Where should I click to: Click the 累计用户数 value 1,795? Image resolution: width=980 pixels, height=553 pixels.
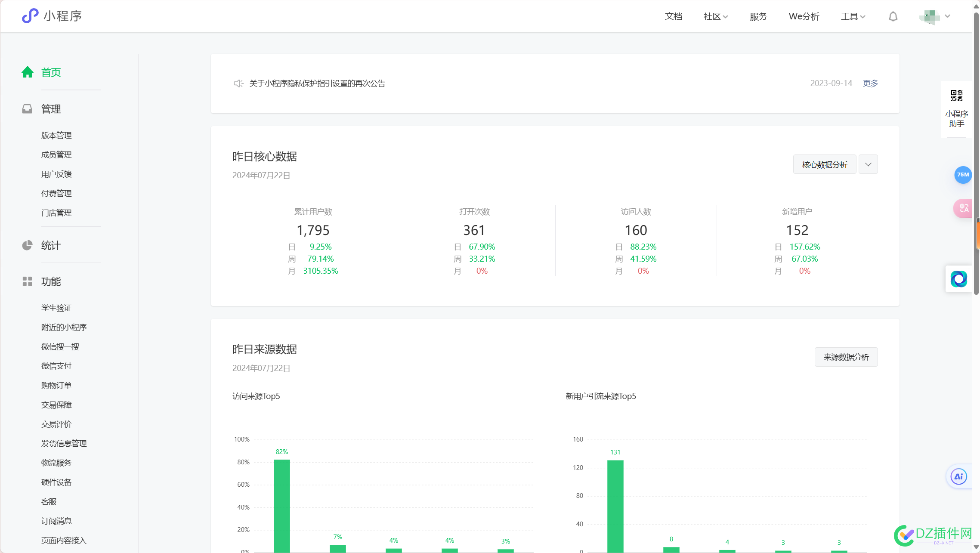(x=313, y=230)
